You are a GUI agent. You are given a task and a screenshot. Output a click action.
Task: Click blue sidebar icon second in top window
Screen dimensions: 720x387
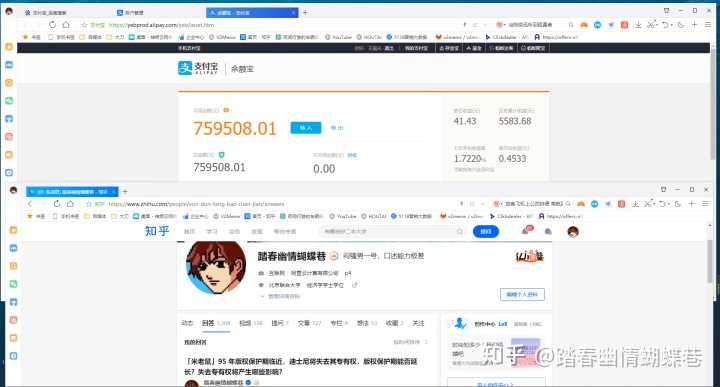pyautogui.click(x=9, y=65)
